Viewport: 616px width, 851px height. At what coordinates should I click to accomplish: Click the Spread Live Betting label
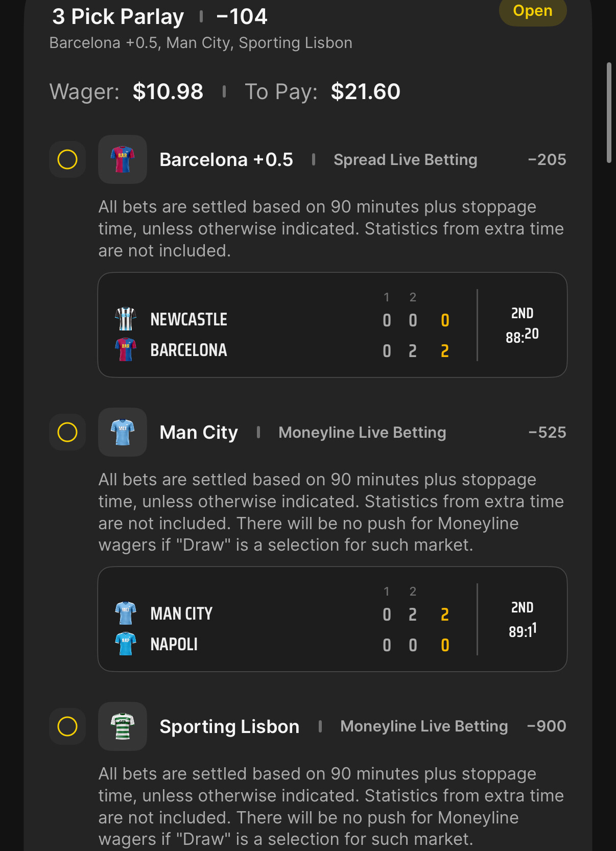(405, 160)
